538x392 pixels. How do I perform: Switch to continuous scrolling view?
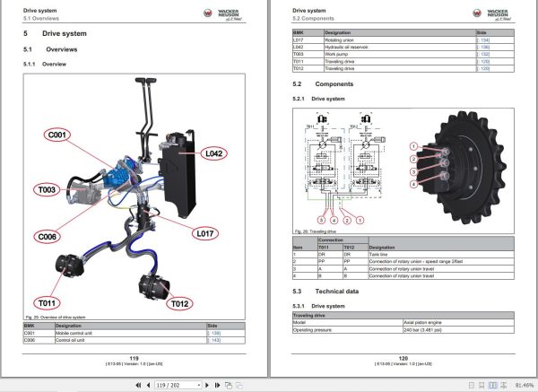tap(482, 386)
